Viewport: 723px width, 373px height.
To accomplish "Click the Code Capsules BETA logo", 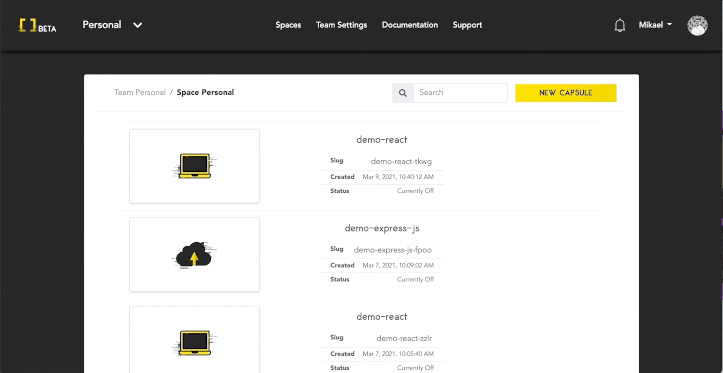I will 37,25.
